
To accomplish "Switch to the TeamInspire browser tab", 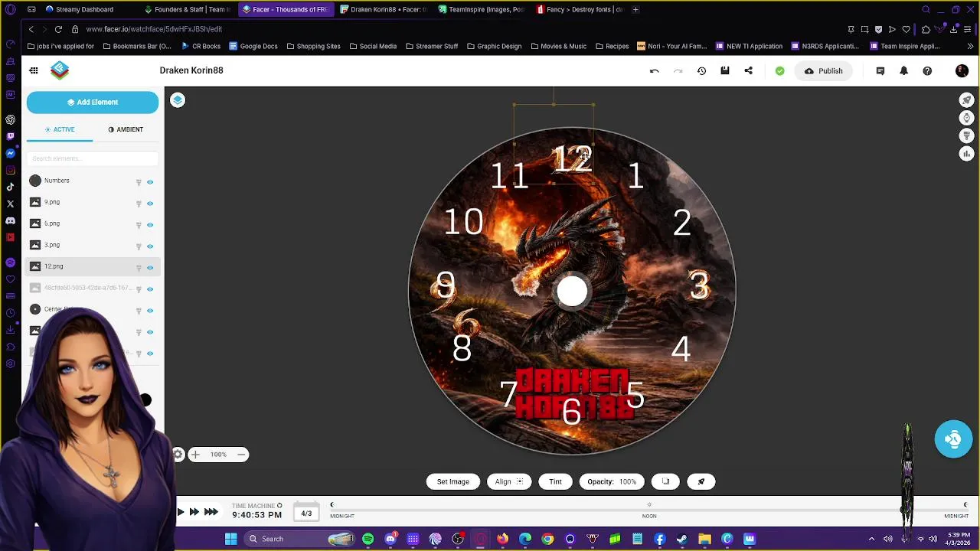I will pyautogui.click(x=481, y=9).
